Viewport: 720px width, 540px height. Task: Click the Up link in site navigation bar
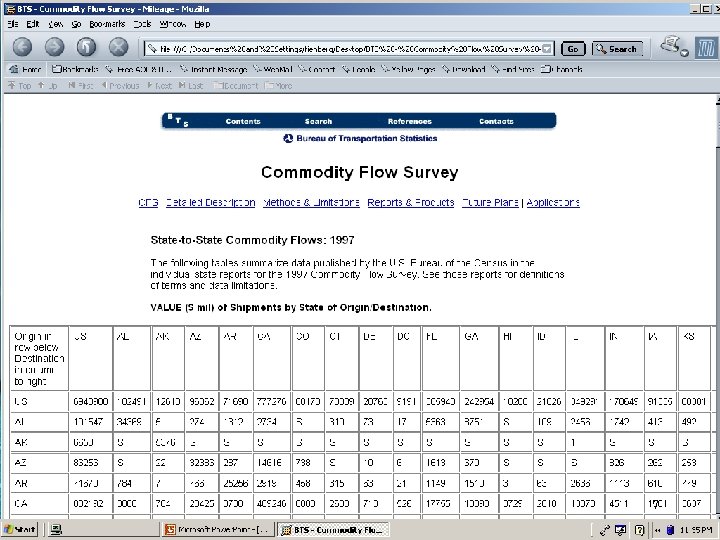(x=48, y=85)
